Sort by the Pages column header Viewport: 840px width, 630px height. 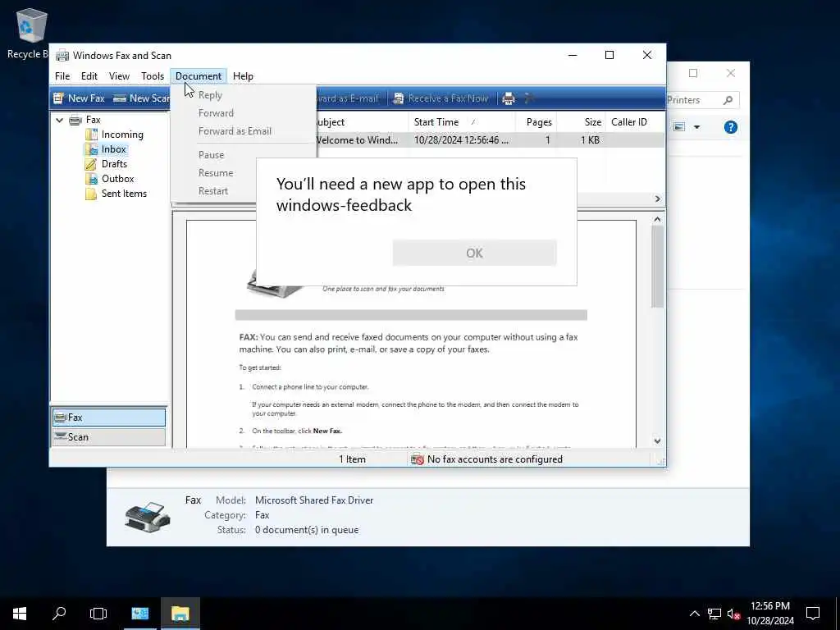pos(536,122)
